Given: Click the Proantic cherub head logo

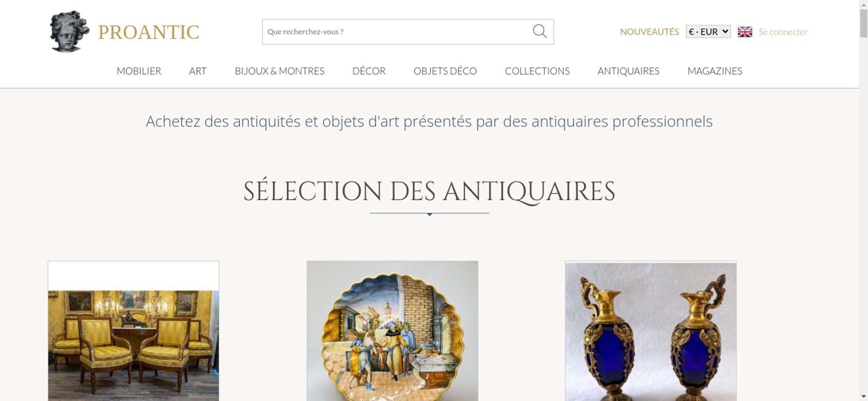Looking at the screenshot, I should pyautogui.click(x=69, y=32).
